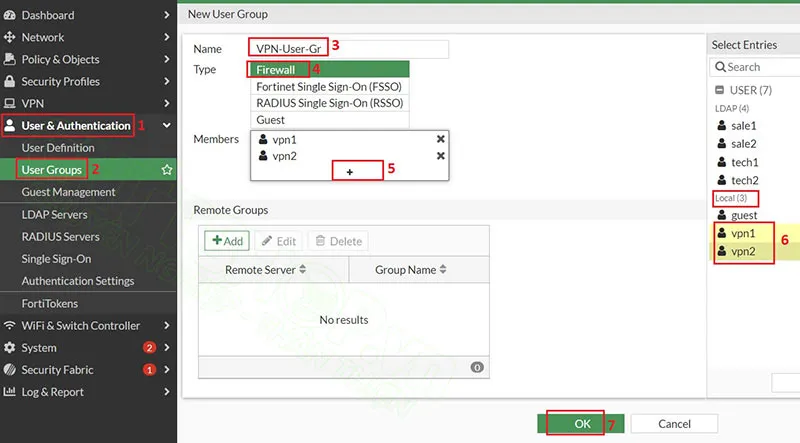The height and width of the screenshot is (443, 800).
Task: Click the Security Profiles lock icon
Action: [x=9, y=81]
